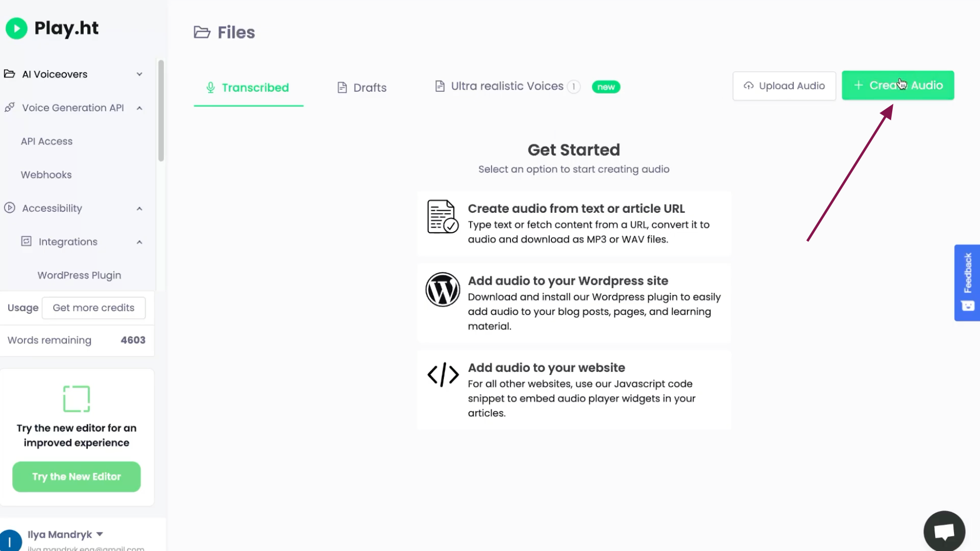Image resolution: width=980 pixels, height=551 pixels.
Task: Switch to the Drafts tab
Action: click(362, 88)
